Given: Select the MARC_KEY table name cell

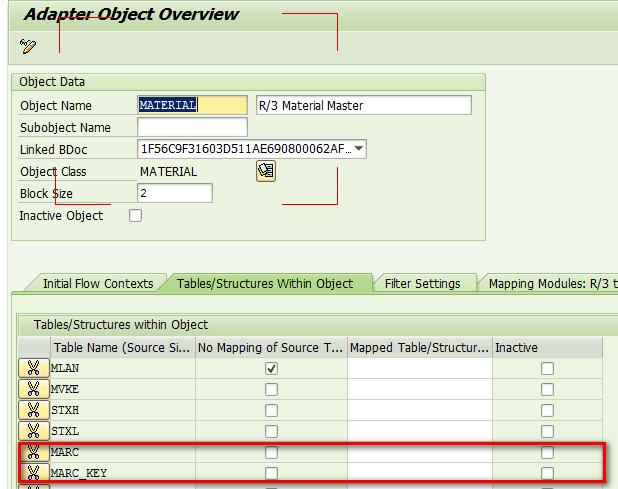Looking at the screenshot, I should coord(123,473).
